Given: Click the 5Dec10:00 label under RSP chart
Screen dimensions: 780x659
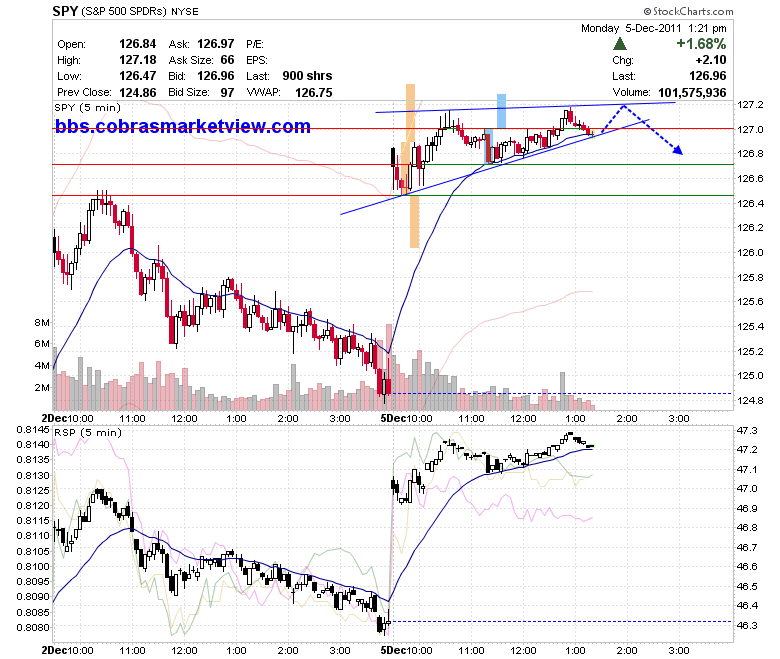Looking at the screenshot, I should click(x=406, y=651).
